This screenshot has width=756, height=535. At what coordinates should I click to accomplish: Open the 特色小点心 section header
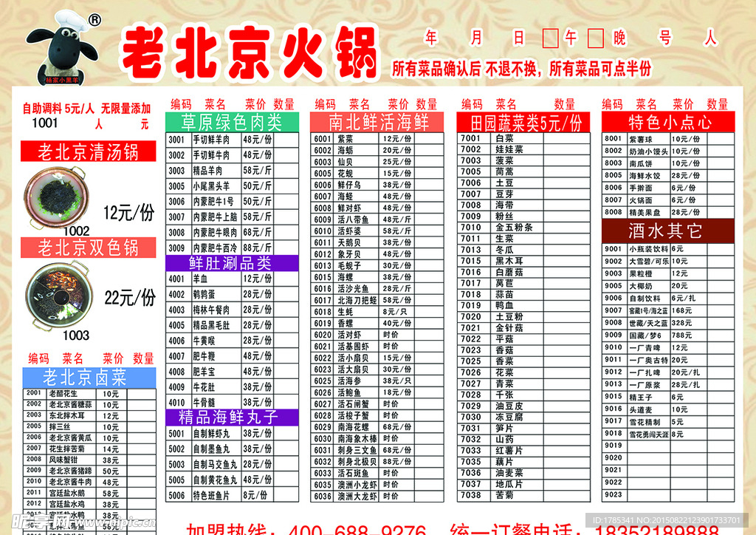coord(670,122)
